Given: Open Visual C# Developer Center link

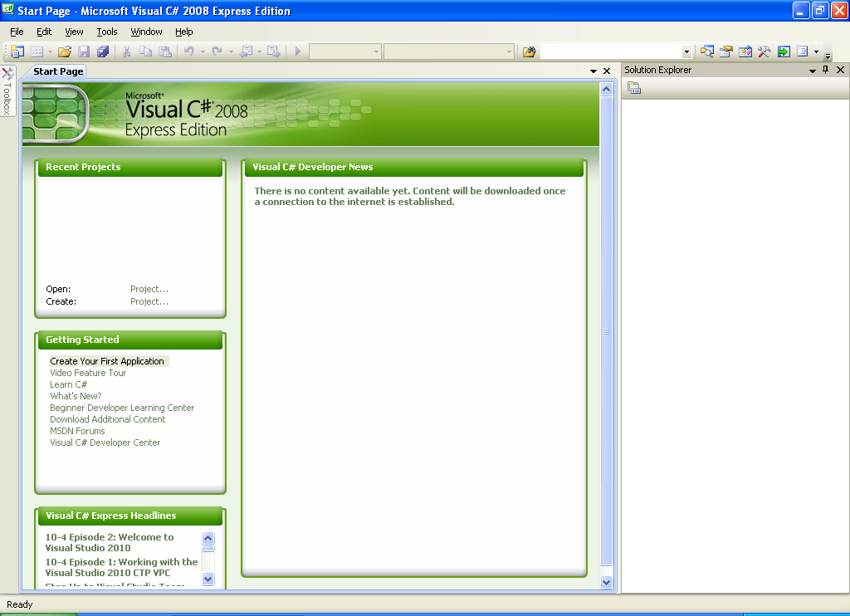Looking at the screenshot, I should [105, 442].
